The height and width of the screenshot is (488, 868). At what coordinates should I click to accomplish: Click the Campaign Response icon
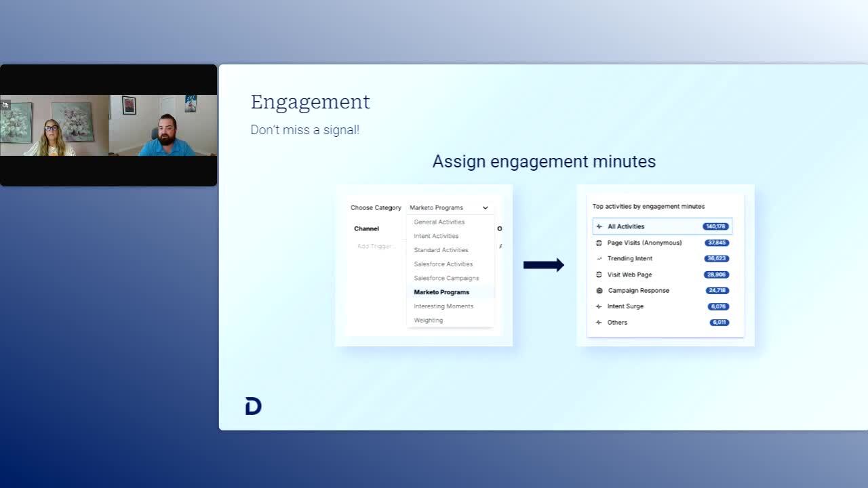coord(599,291)
